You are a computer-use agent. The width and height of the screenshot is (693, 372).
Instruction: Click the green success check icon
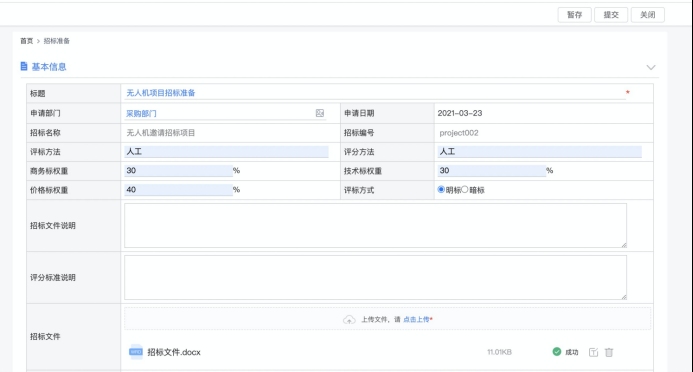click(557, 352)
